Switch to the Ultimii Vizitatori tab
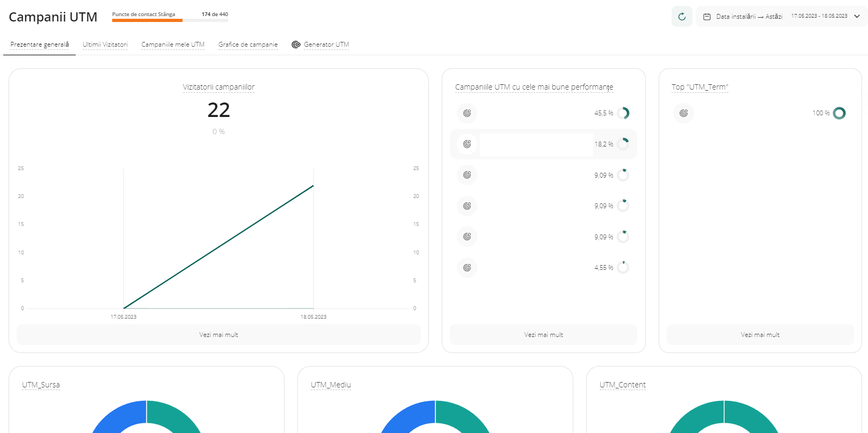Viewport: 868px width, 433px height. 105,45
